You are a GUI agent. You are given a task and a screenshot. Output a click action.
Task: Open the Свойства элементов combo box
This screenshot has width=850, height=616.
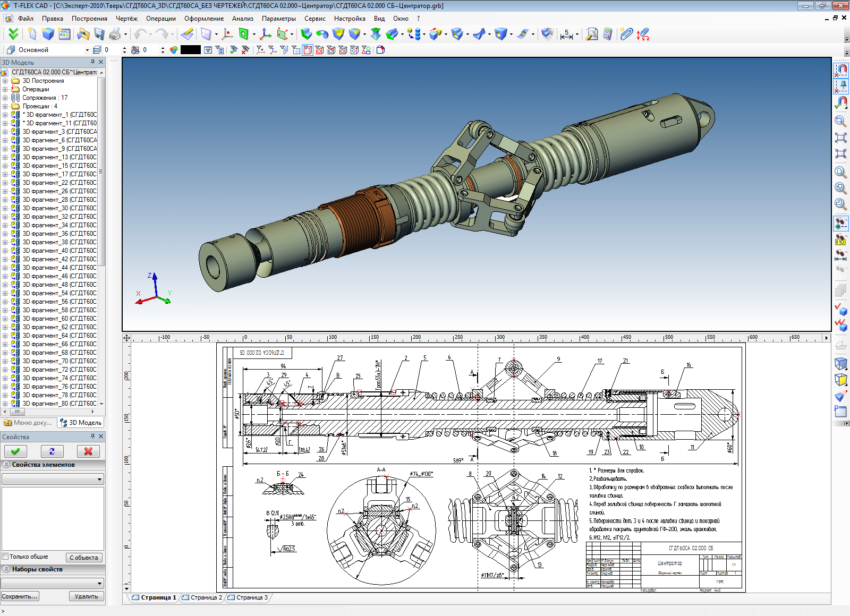click(53, 479)
